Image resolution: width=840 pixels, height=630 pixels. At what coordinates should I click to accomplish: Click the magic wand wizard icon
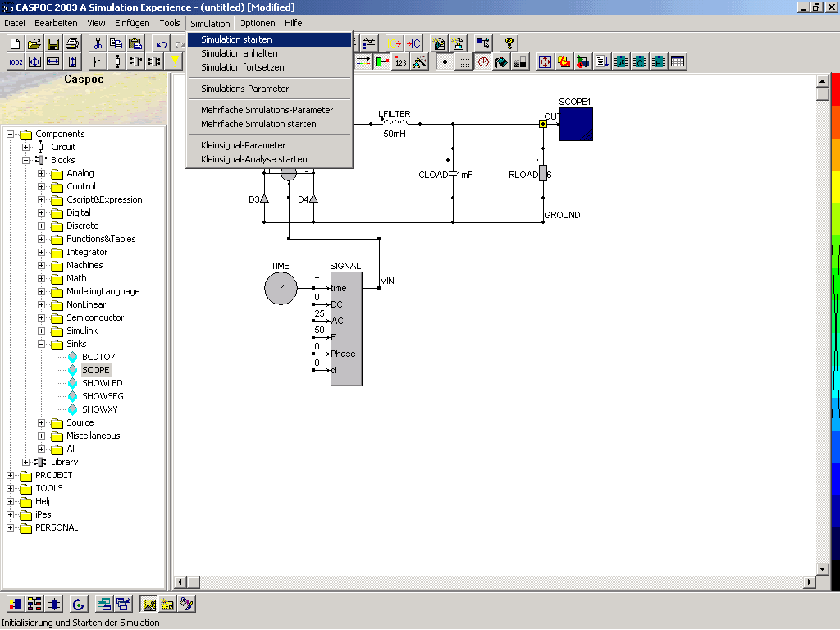pos(419,62)
